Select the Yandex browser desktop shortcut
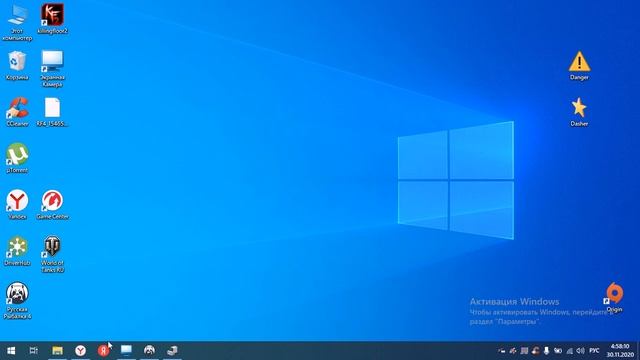The image size is (640, 360). coord(17,204)
